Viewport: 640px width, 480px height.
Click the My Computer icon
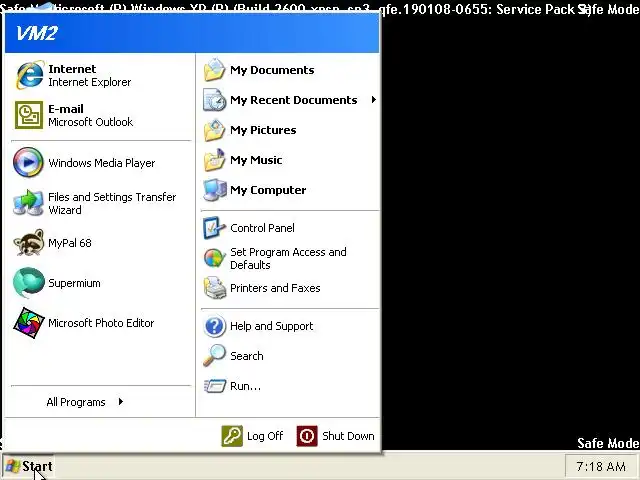(x=215, y=190)
